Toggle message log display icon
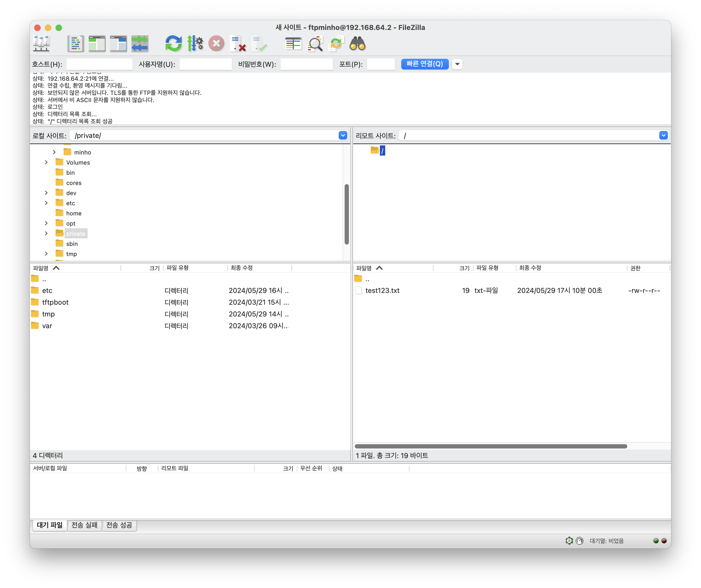Image resolution: width=701 pixels, height=588 pixels. [x=76, y=44]
